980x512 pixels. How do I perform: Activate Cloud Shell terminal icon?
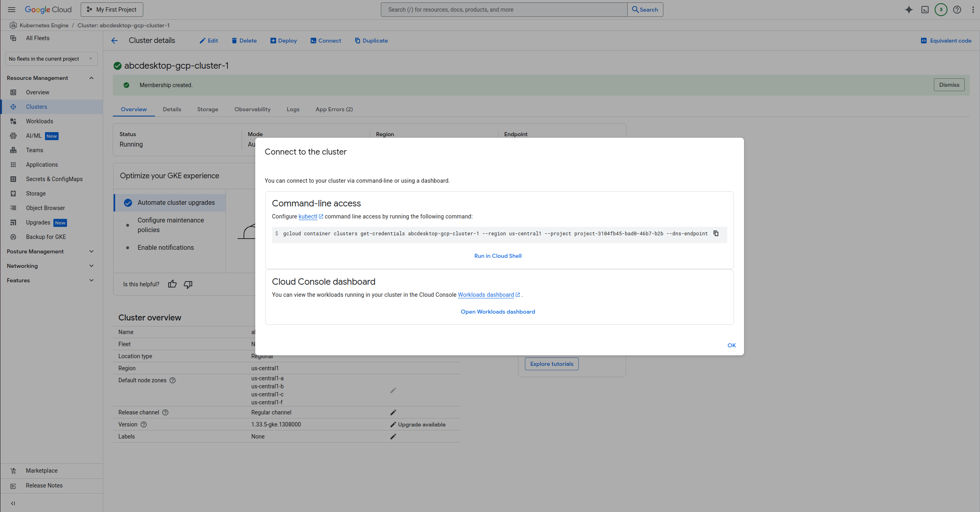click(925, 10)
